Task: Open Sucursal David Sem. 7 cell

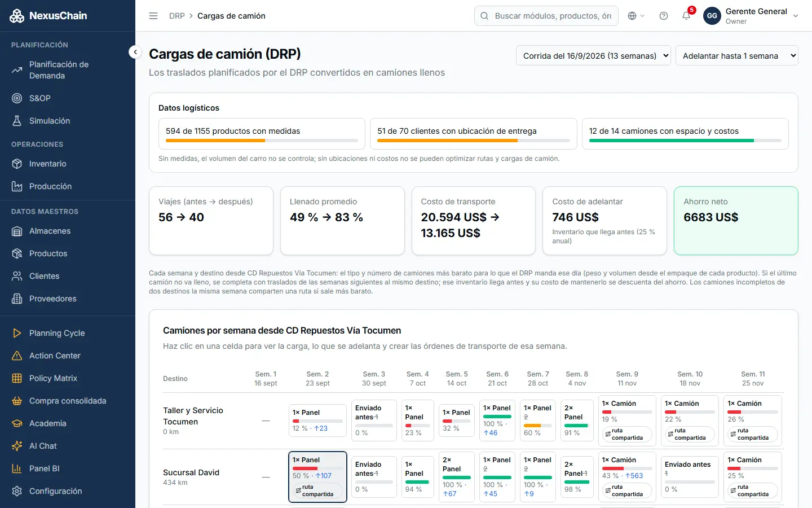Action: (538, 477)
